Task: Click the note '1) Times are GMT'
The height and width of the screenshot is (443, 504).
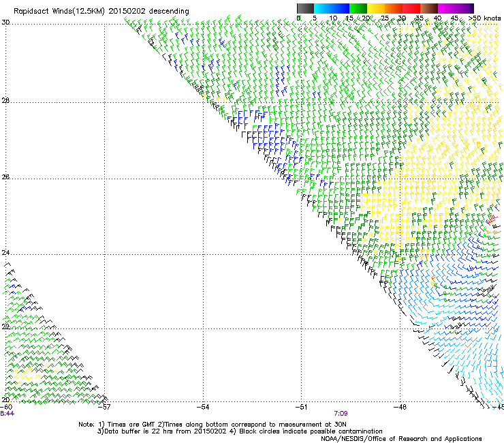Action: 127,425
